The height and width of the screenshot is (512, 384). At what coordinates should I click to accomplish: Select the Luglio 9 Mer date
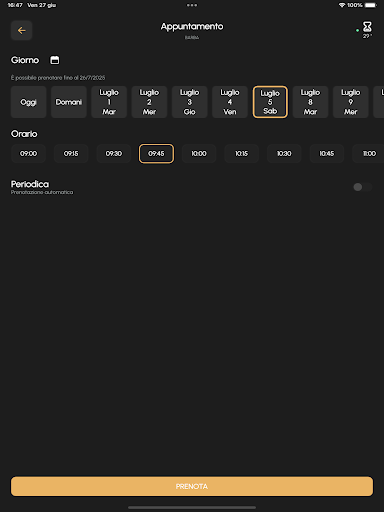(351, 102)
